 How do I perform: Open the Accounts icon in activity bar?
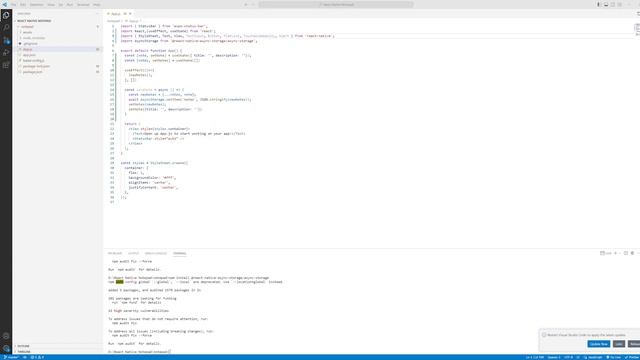click(6, 336)
